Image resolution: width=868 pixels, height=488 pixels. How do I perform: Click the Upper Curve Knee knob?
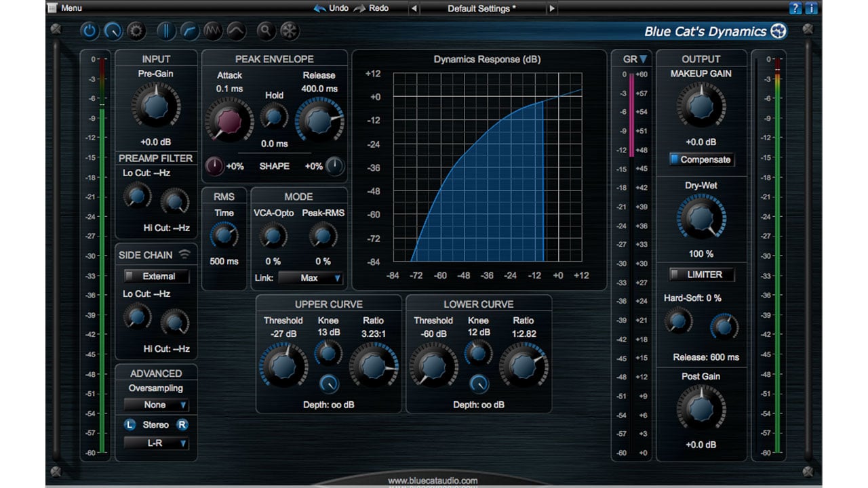click(x=328, y=353)
